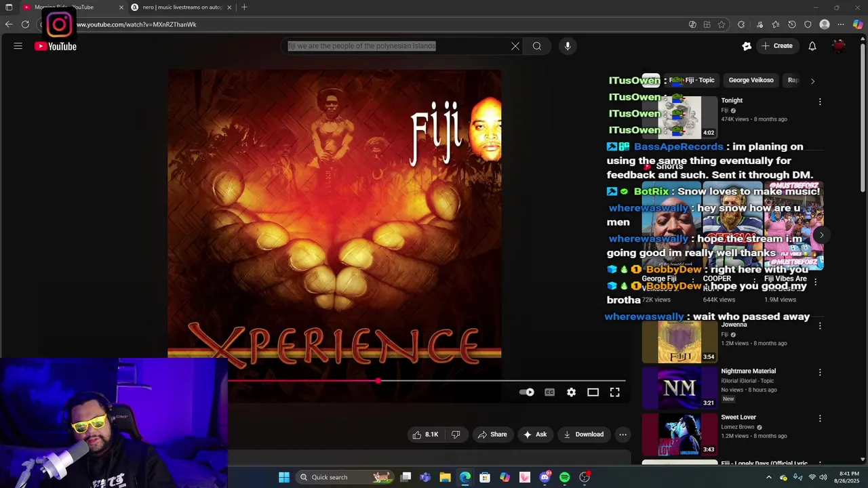
Task: Open the Jowenna video thumbnail
Action: 679,342
